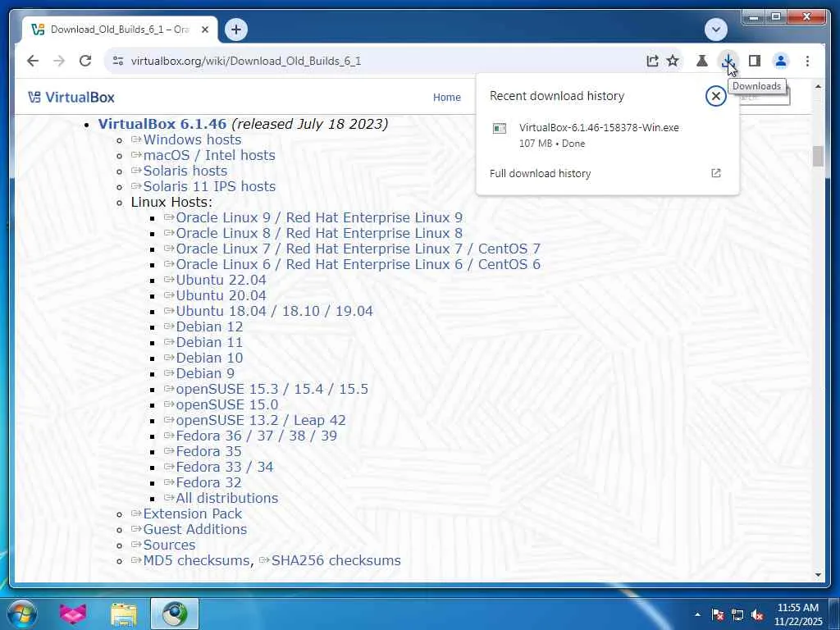The width and height of the screenshot is (840, 630).
Task: Open Chrome three-dot menu
Action: tap(807, 61)
